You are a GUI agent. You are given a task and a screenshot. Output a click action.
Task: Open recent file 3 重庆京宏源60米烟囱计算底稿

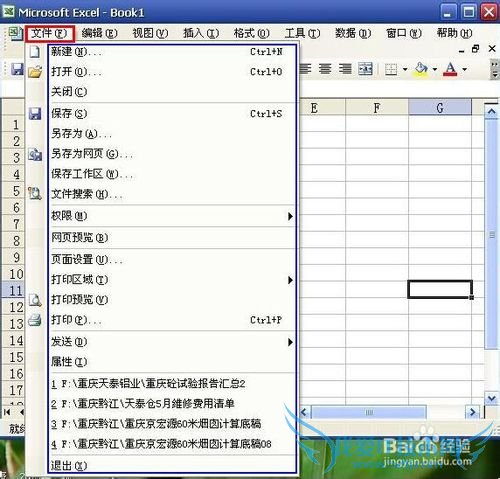pos(172,424)
